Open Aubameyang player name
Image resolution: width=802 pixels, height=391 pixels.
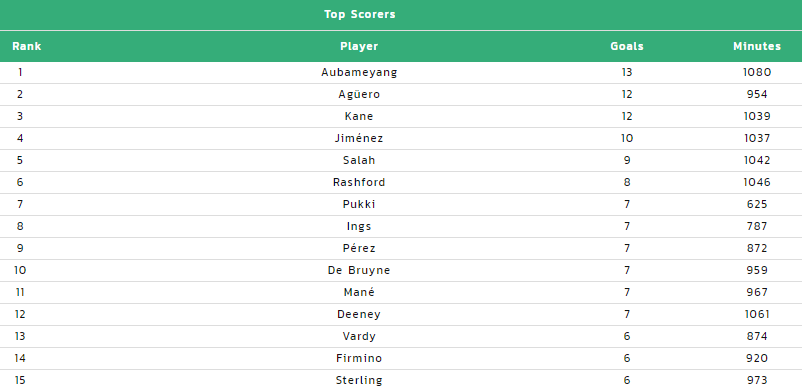click(x=359, y=73)
